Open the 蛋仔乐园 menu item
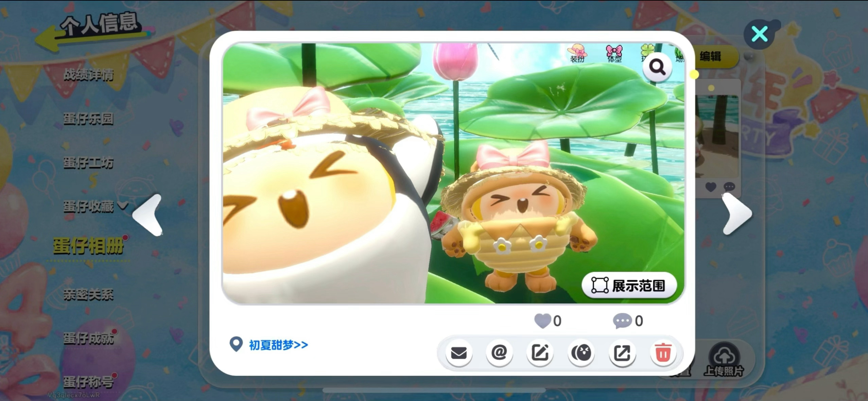This screenshot has width=868, height=401. tap(88, 119)
